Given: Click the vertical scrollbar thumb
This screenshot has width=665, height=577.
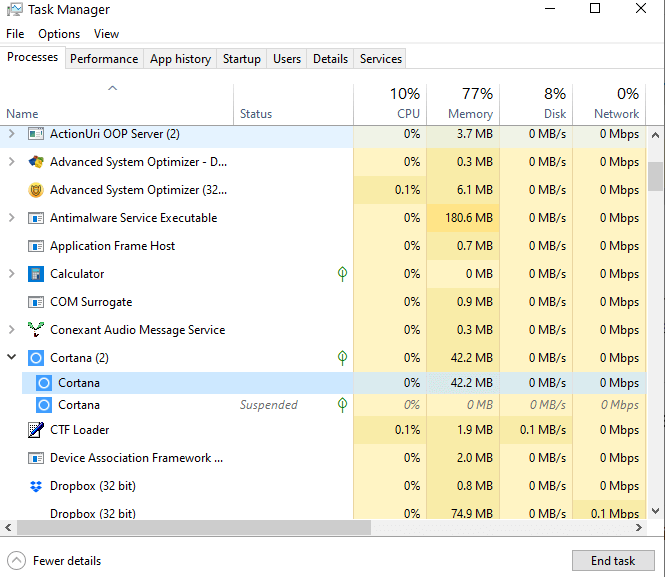Looking at the screenshot, I should (x=655, y=176).
